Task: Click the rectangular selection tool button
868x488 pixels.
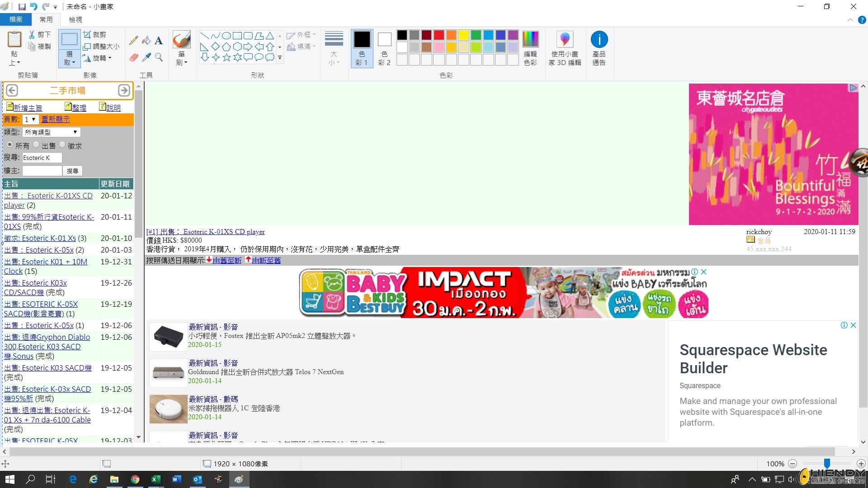Action: tap(69, 39)
